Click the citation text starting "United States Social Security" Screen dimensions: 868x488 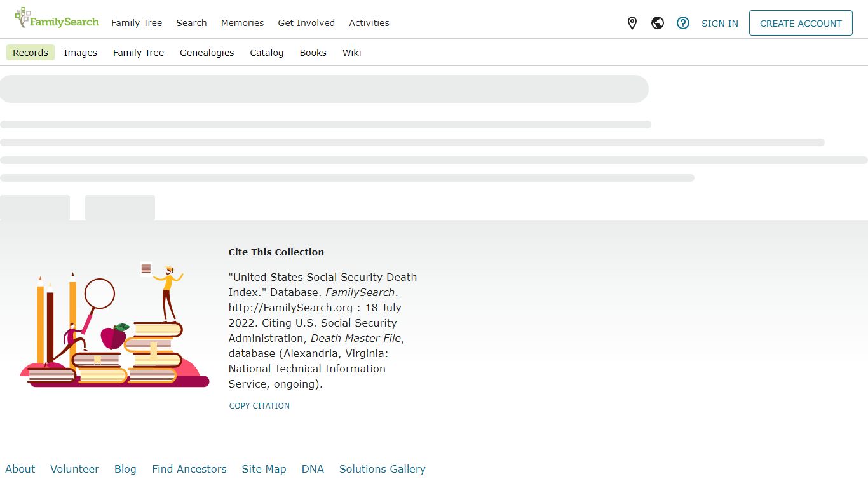pos(323,330)
